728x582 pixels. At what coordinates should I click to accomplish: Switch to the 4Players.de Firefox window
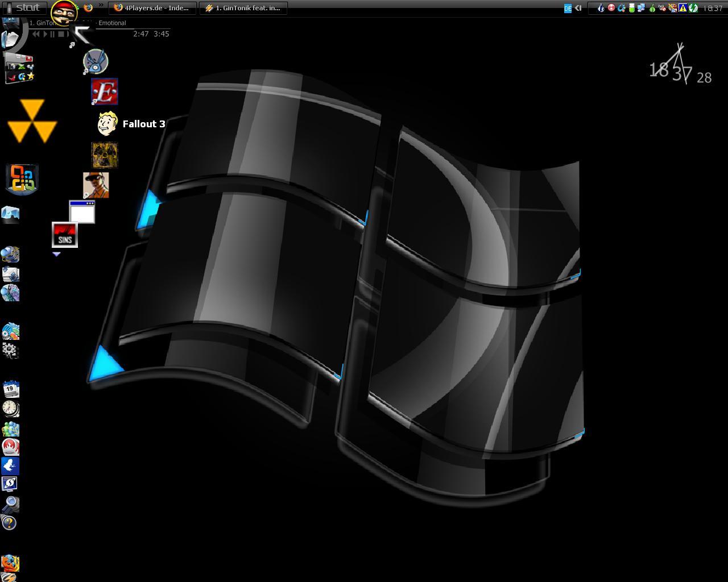(x=152, y=8)
